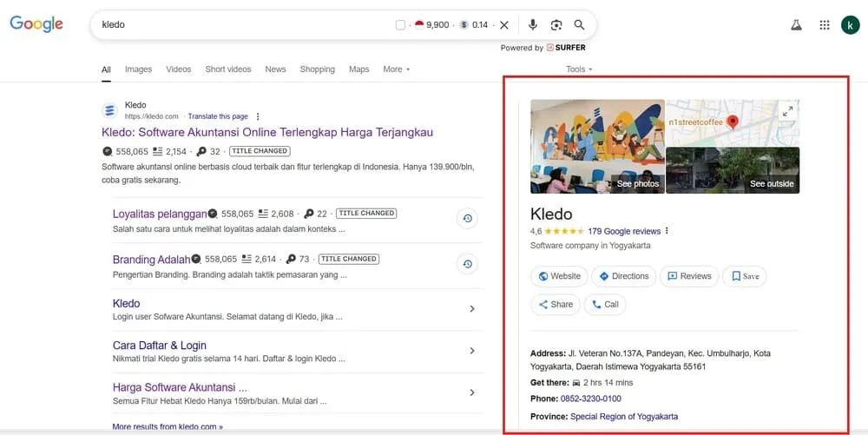The width and height of the screenshot is (868, 435).
Task: Open Branding Adalah sitelink
Action: pyautogui.click(x=152, y=260)
